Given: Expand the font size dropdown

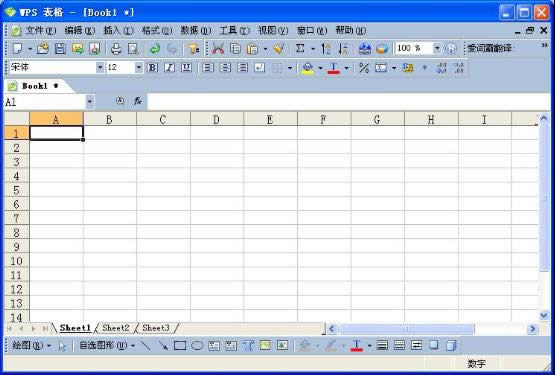Looking at the screenshot, I should (x=139, y=67).
